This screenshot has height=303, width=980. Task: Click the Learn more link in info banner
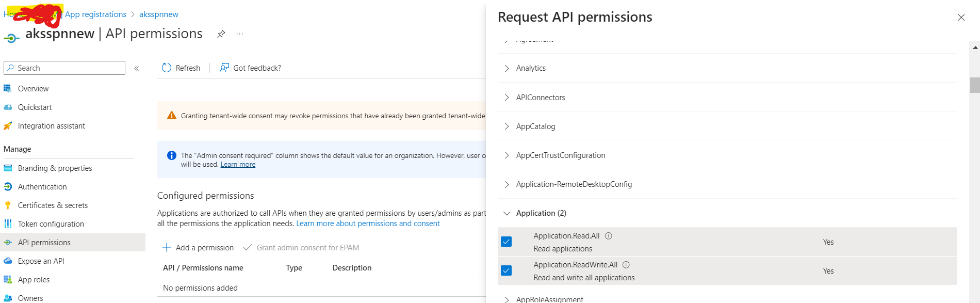point(238,165)
